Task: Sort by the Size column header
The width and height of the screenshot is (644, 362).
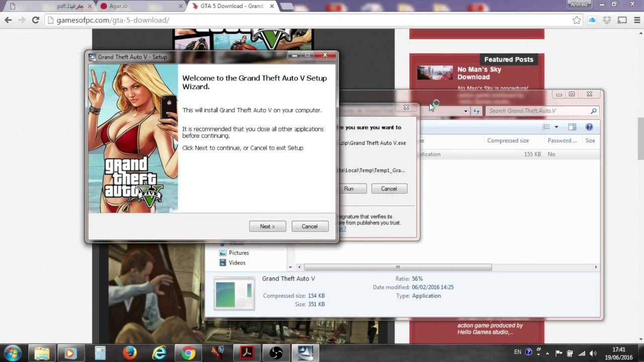Action: [x=591, y=141]
